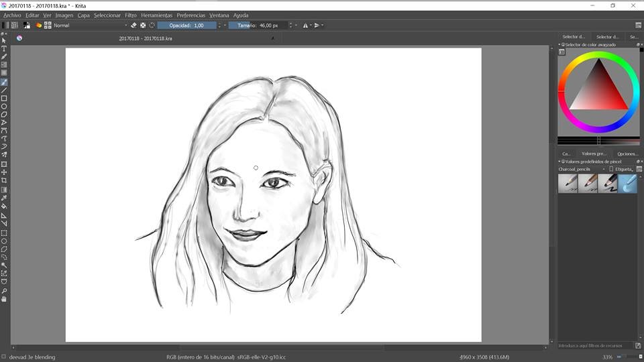
Task: Click the Opacidad slider
Action: (x=187, y=25)
